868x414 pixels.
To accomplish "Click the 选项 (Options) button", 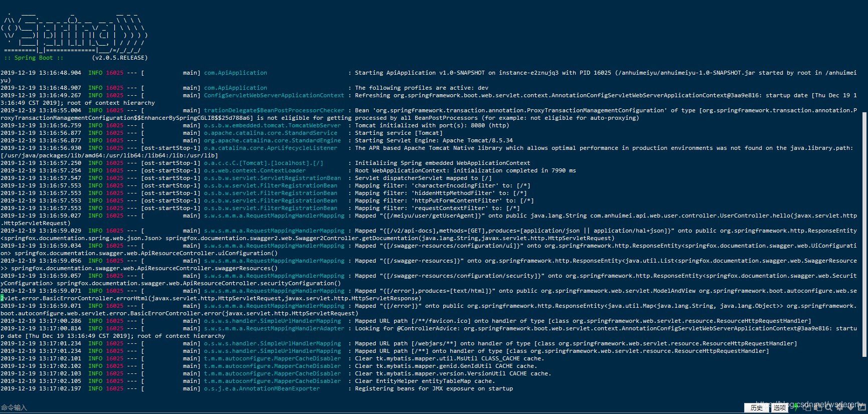I will click(x=780, y=407).
